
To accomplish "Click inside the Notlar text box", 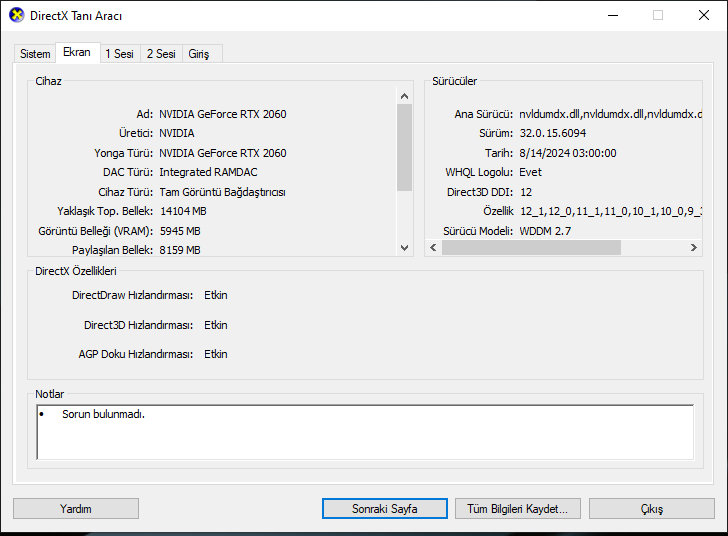I will coord(365,432).
